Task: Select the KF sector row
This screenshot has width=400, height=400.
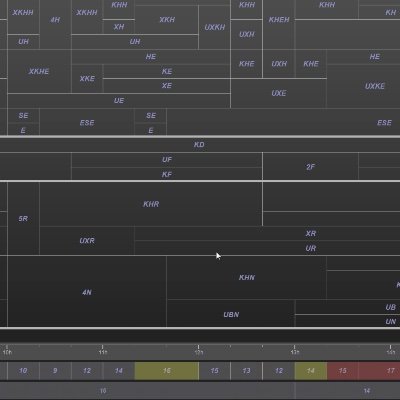Action: coord(167,174)
